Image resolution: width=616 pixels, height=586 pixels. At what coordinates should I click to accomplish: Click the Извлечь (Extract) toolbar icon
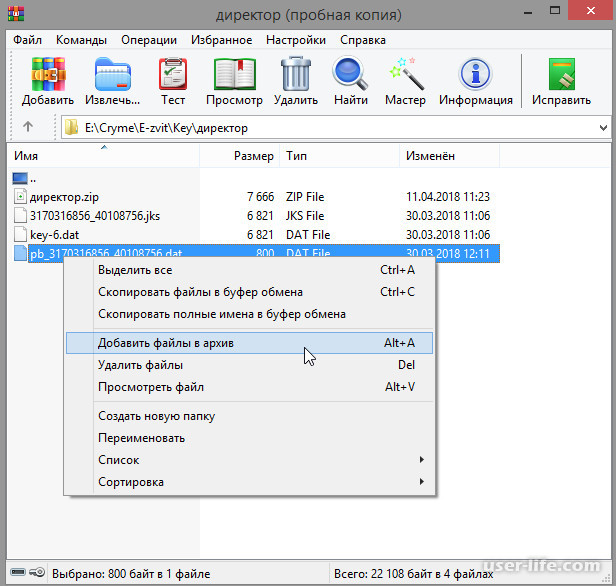pos(112,74)
